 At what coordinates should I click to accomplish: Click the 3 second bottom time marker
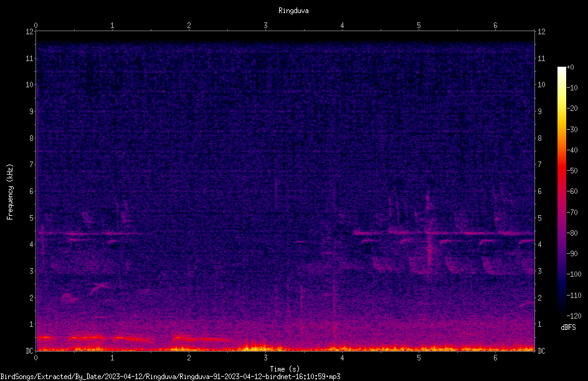pos(265,357)
